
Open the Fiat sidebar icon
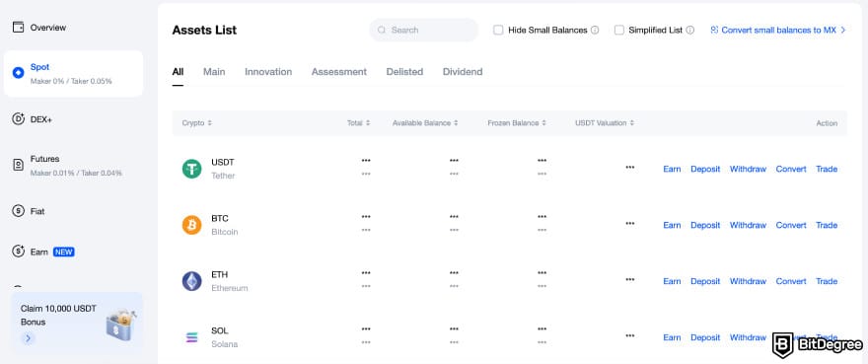(19, 211)
